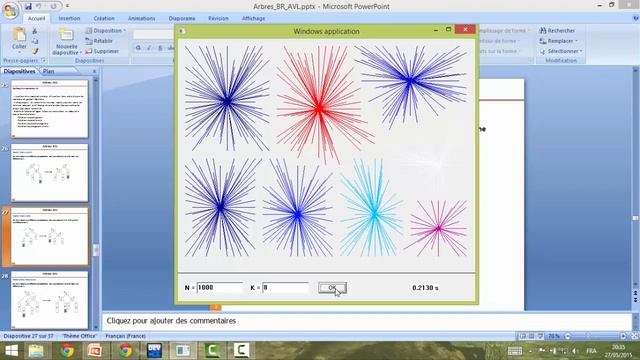
Task: Open the Révision ribbon tab
Action: coord(218,18)
